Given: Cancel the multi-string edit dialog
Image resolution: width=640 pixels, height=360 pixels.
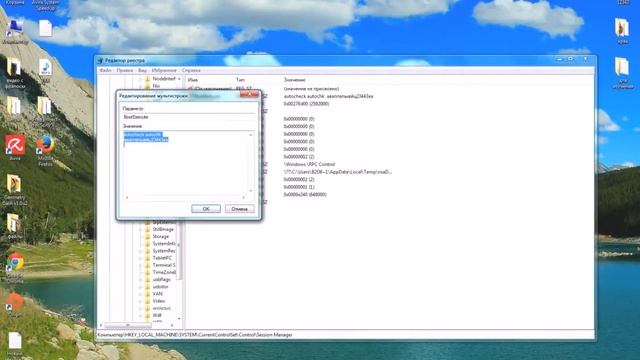Looking at the screenshot, I should point(240,209).
